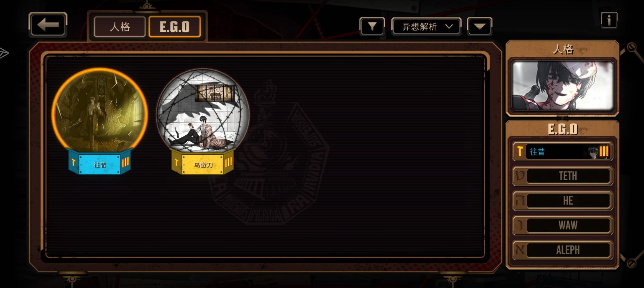644x288 pixels.
Task: Open the ALEPH E.G.O slot
Action: [x=563, y=250]
